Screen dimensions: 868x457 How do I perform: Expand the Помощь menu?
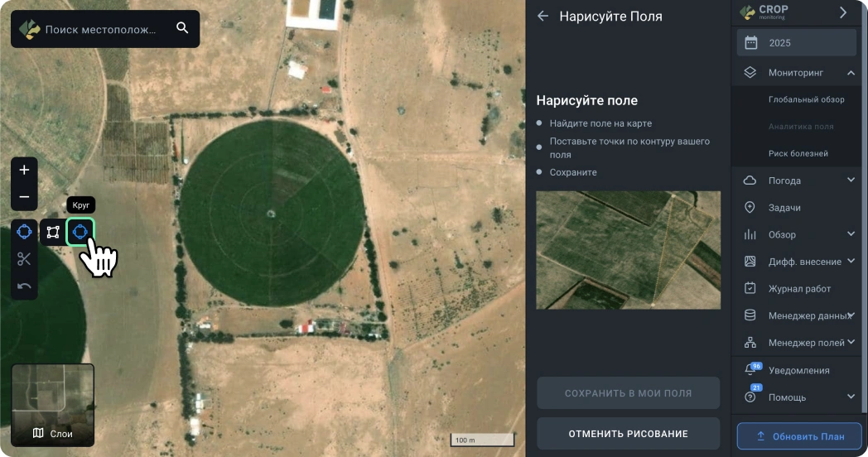851,397
